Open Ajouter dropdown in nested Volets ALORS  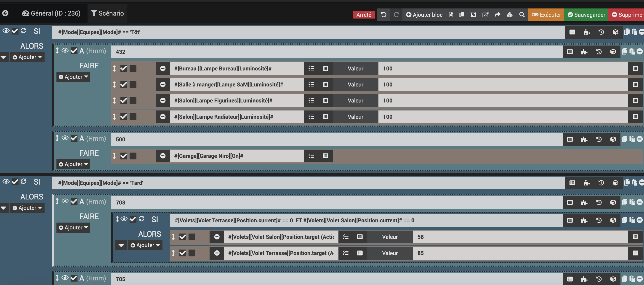[145, 245]
